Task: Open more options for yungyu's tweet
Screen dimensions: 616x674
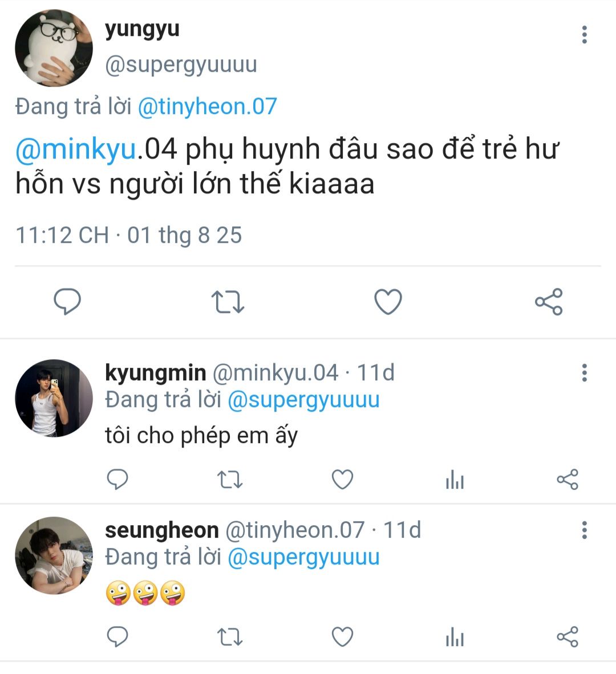Action: pos(584,35)
